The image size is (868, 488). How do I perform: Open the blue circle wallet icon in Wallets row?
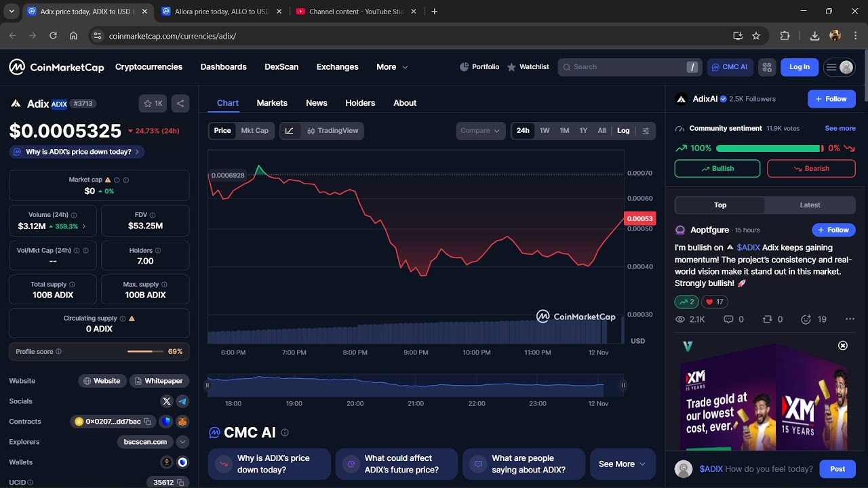tap(182, 462)
